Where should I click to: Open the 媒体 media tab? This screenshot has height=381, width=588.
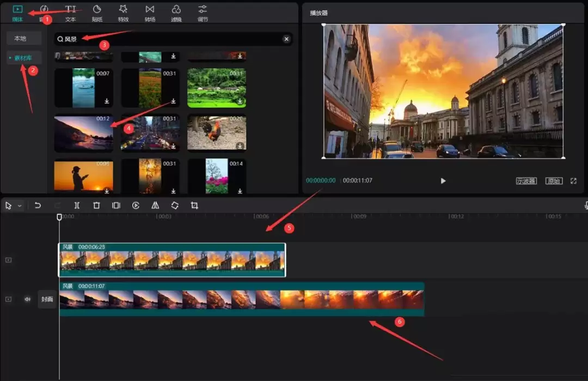pyautogui.click(x=17, y=13)
